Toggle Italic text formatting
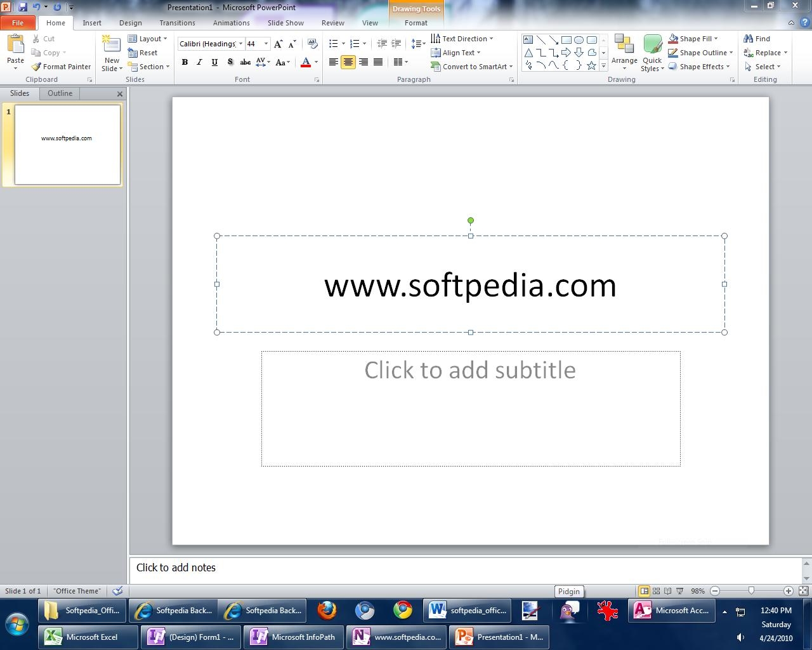The width and height of the screenshot is (812, 650). 199,62
